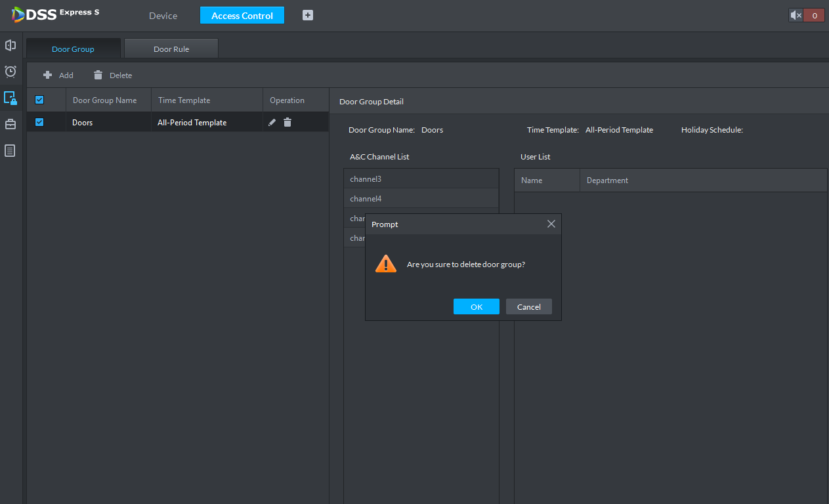Click the trash icon in Doors row
Viewport: 829px width, 504px height.
(287, 122)
